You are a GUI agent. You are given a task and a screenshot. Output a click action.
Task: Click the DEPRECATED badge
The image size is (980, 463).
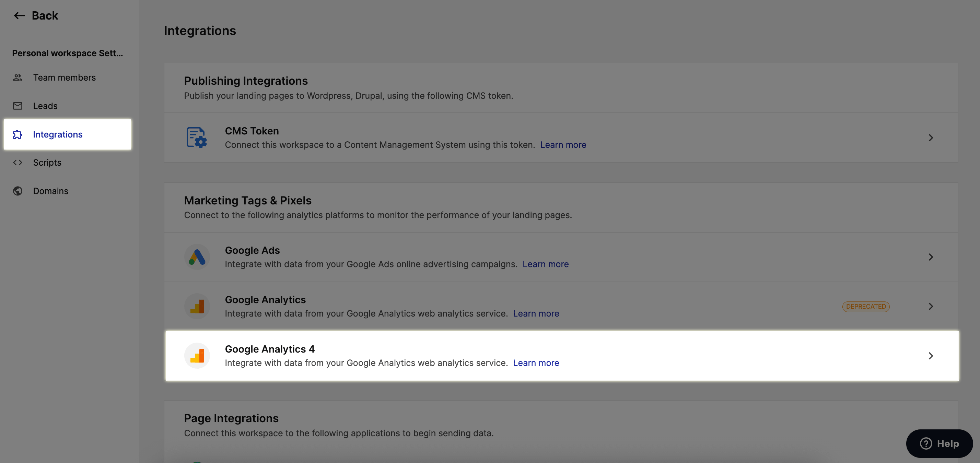[866, 306]
